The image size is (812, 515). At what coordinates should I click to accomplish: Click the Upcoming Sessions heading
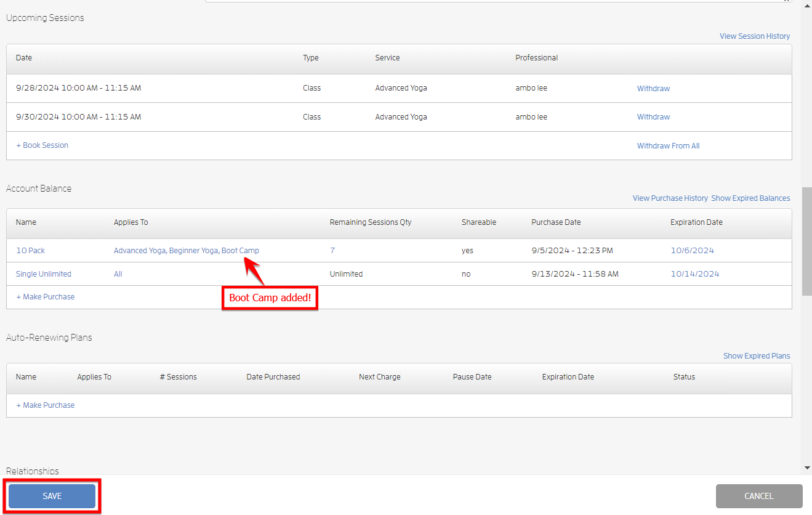(45, 18)
